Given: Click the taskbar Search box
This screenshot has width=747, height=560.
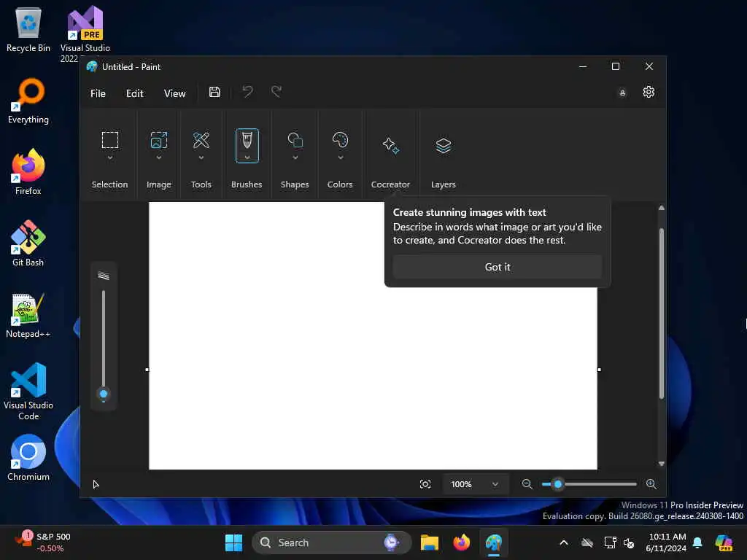Looking at the screenshot, I should click(332, 542).
